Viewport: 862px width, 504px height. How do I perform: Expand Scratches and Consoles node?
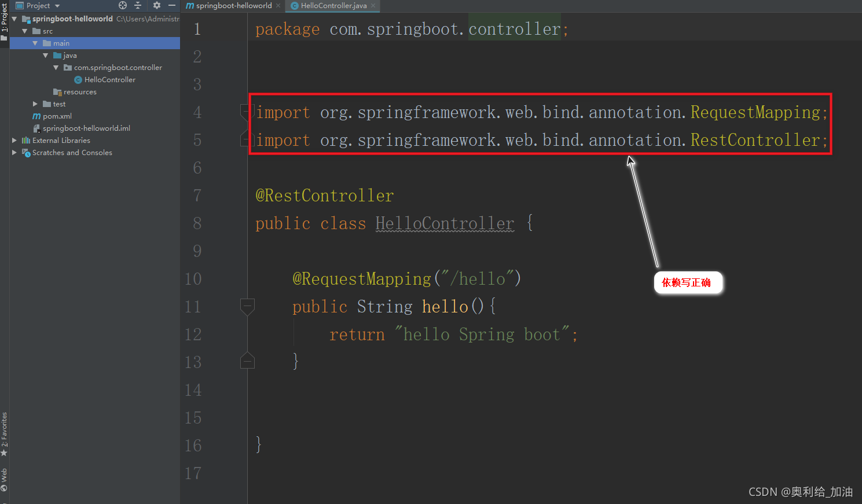[x=14, y=153]
